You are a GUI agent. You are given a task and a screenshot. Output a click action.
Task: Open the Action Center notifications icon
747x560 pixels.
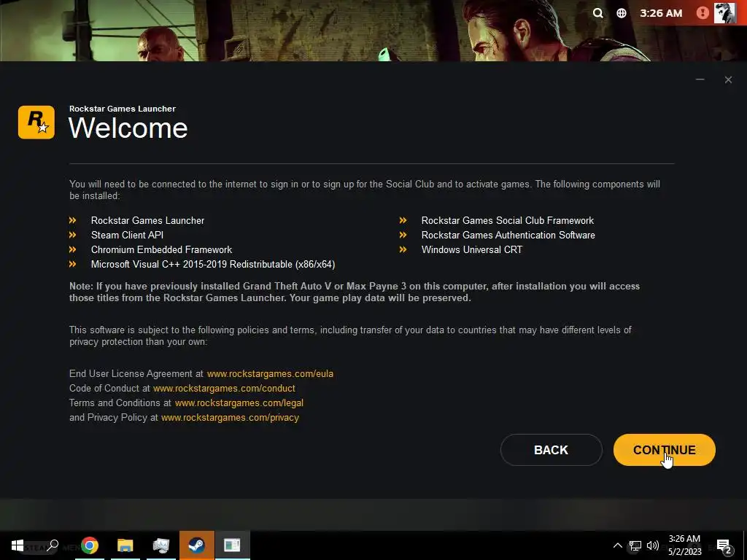pos(724,545)
